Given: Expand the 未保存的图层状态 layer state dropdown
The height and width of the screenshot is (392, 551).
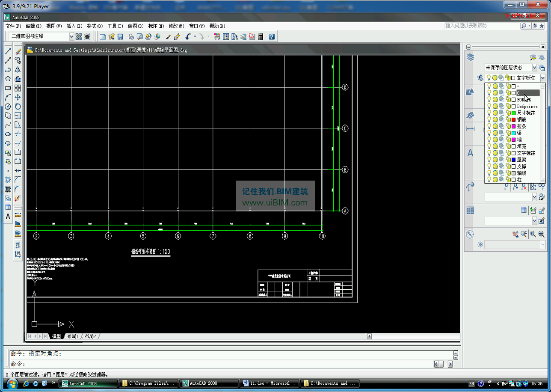Looking at the screenshot, I should [x=534, y=68].
